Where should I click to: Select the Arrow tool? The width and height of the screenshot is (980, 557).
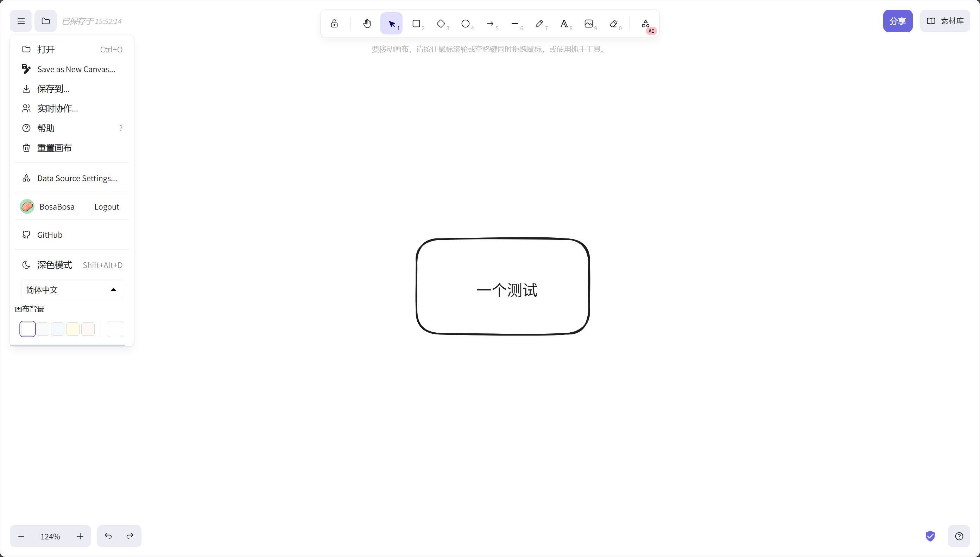[490, 24]
